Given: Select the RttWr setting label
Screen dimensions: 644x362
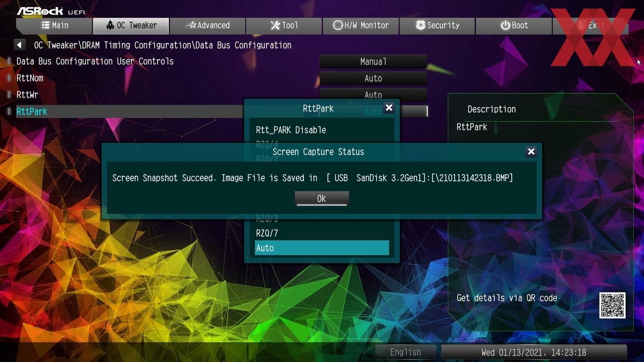Looking at the screenshot, I should click(x=27, y=95).
